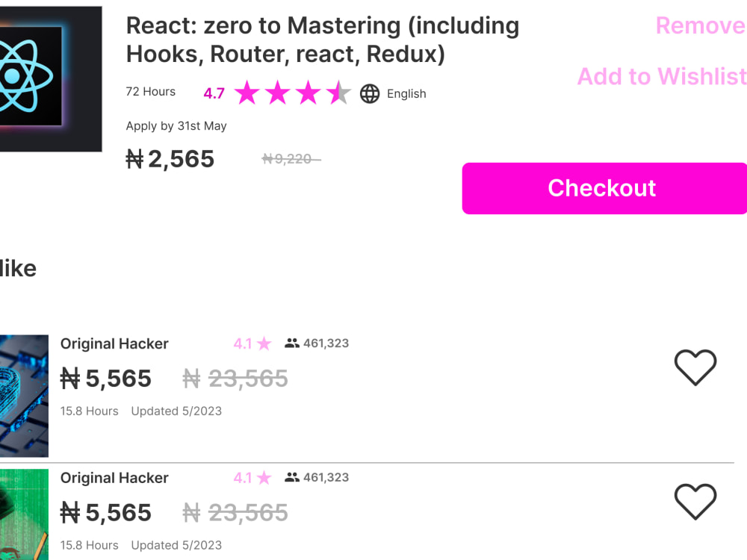Click the students icon beside first 461,323
Image resolution: width=747 pixels, height=560 pixels.
click(x=292, y=343)
